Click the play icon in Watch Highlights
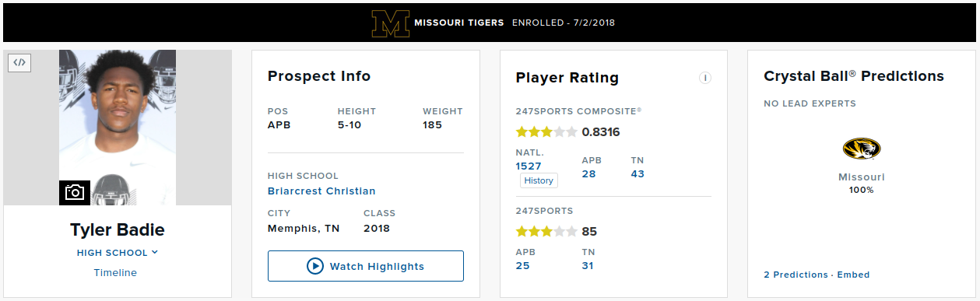The height and width of the screenshot is (301, 980). [x=315, y=266]
